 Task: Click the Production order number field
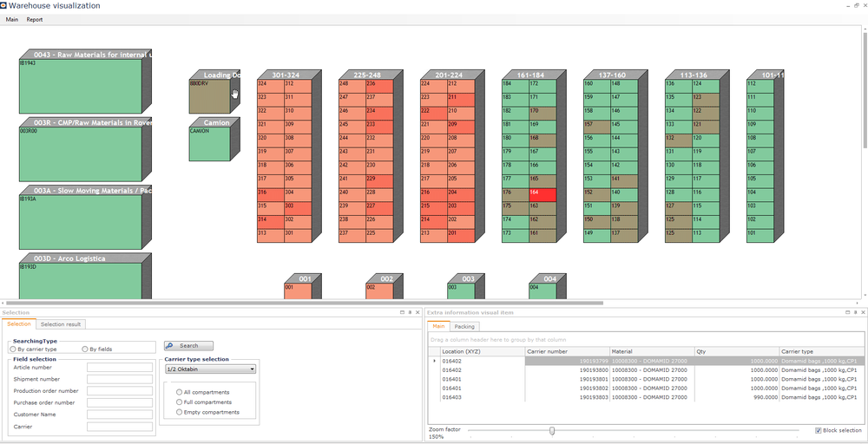pos(120,391)
